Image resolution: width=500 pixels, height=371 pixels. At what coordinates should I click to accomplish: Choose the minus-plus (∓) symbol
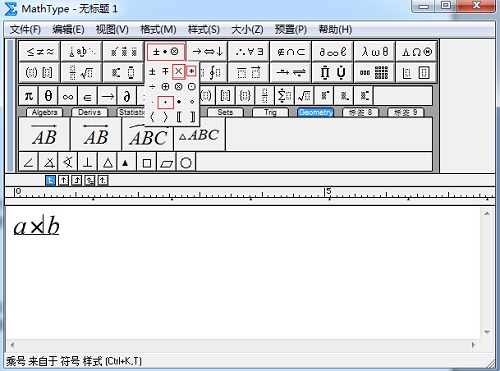tap(165, 71)
